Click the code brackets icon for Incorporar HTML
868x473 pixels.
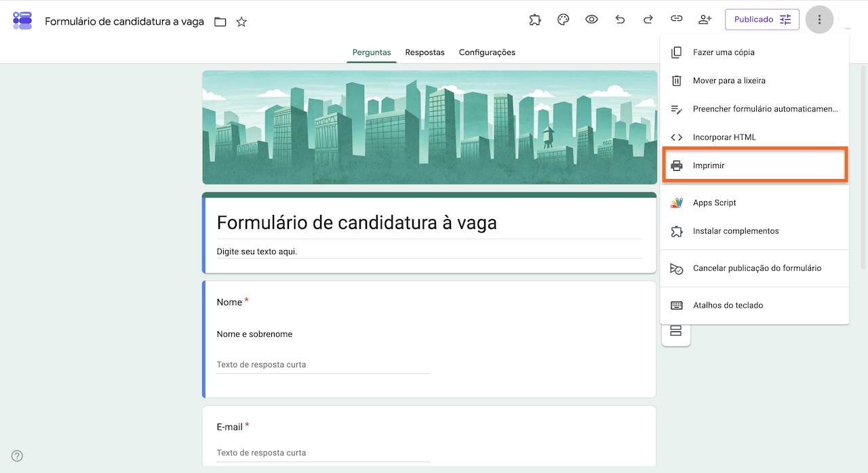click(676, 137)
